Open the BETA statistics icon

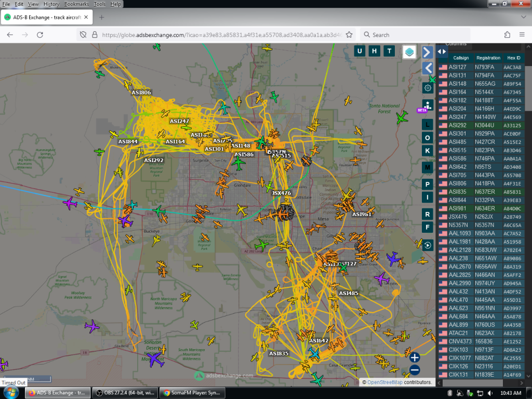(428, 105)
